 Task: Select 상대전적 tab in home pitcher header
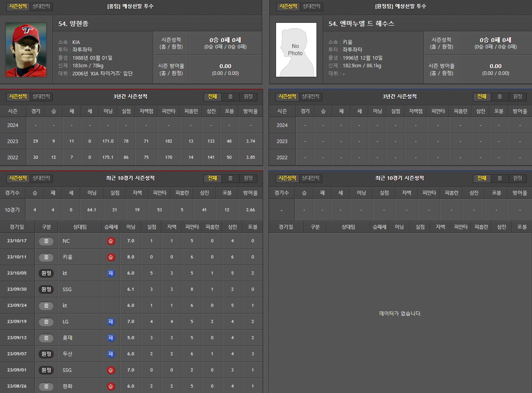click(x=41, y=6)
